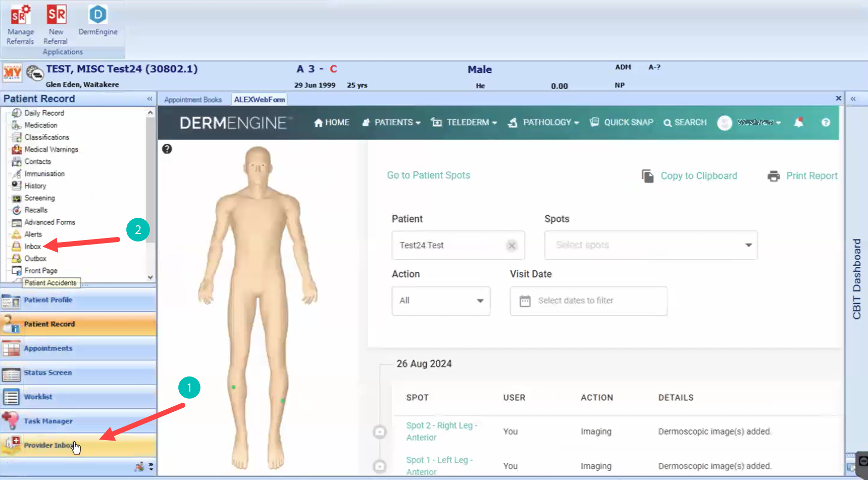
Task: Open DermEngine application icon
Action: click(98, 21)
